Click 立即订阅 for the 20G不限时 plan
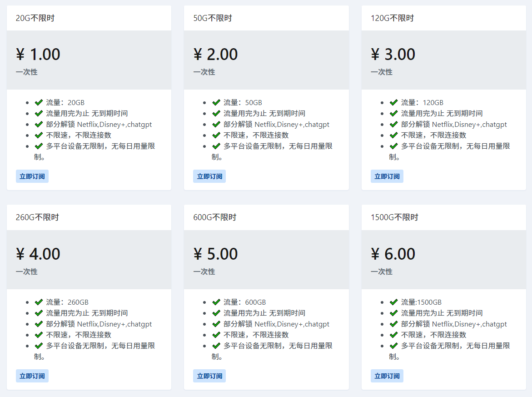The image size is (532, 397). click(32, 176)
